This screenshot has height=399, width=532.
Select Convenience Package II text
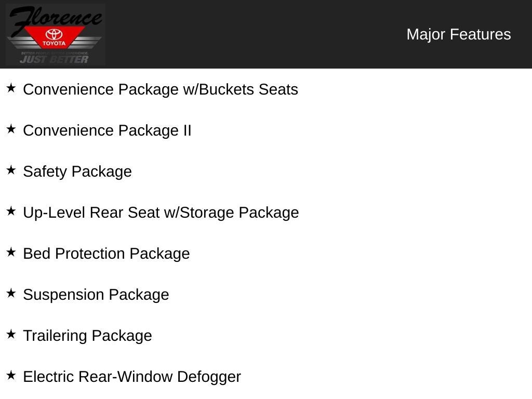107,130
